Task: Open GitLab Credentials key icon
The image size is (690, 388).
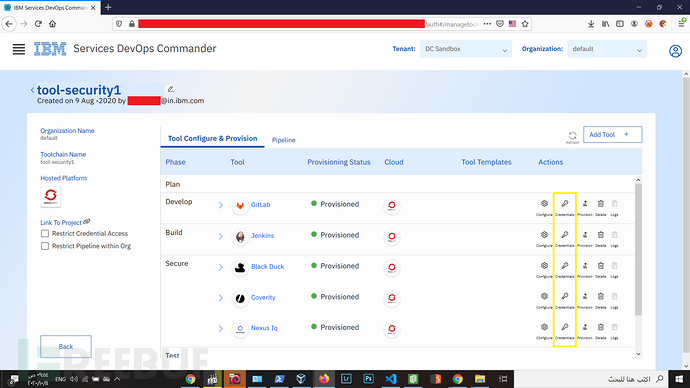Action: (x=565, y=204)
